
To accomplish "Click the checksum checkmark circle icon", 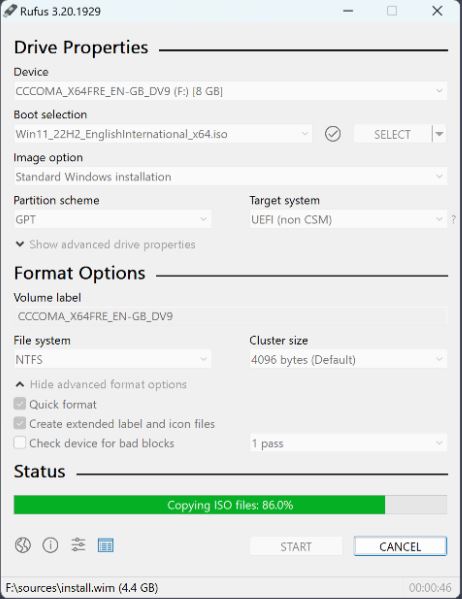I will tap(333, 134).
